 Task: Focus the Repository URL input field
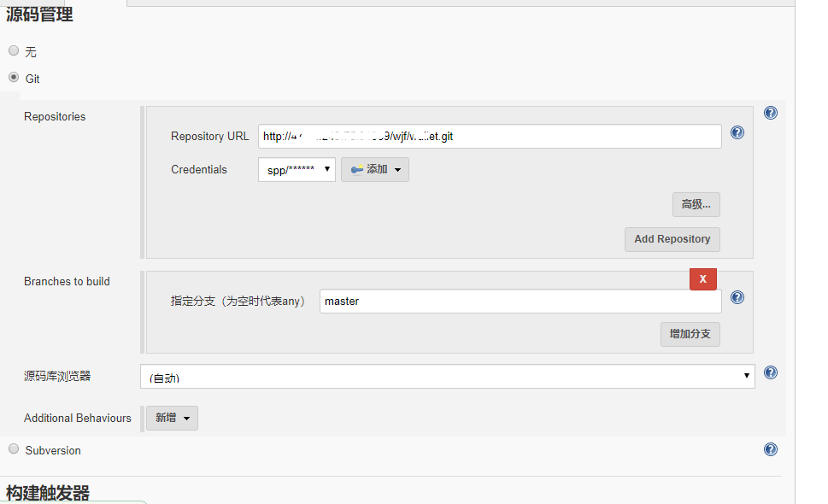[490, 136]
